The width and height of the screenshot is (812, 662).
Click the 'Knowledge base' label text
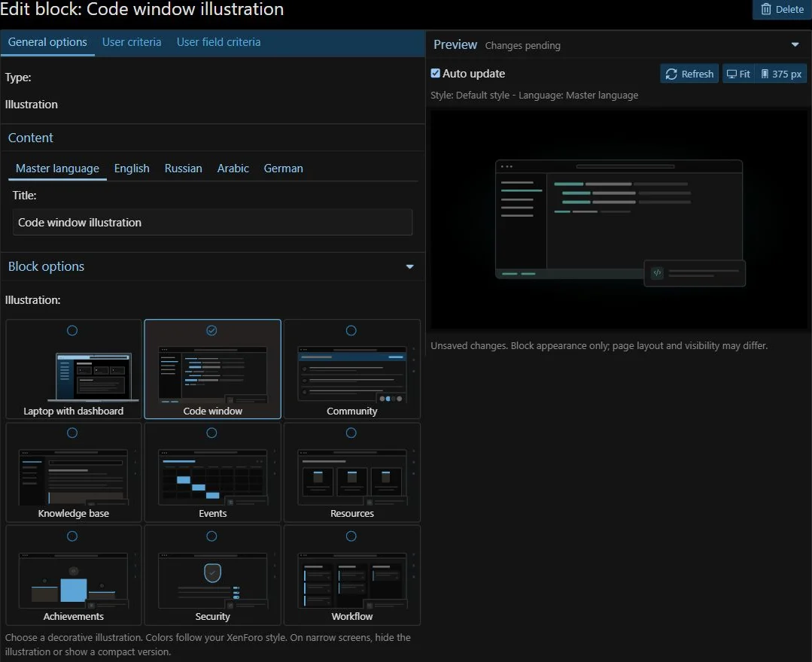click(x=74, y=514)
